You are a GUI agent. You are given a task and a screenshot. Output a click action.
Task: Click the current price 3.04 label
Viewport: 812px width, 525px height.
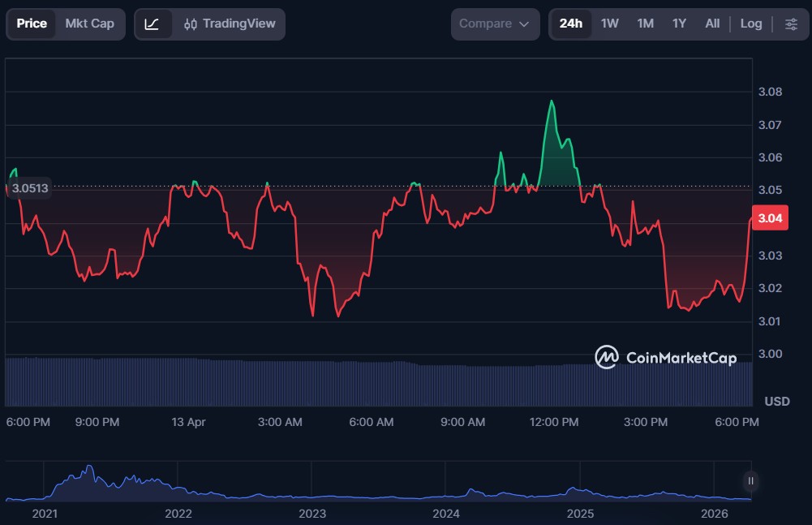point(769,218)
